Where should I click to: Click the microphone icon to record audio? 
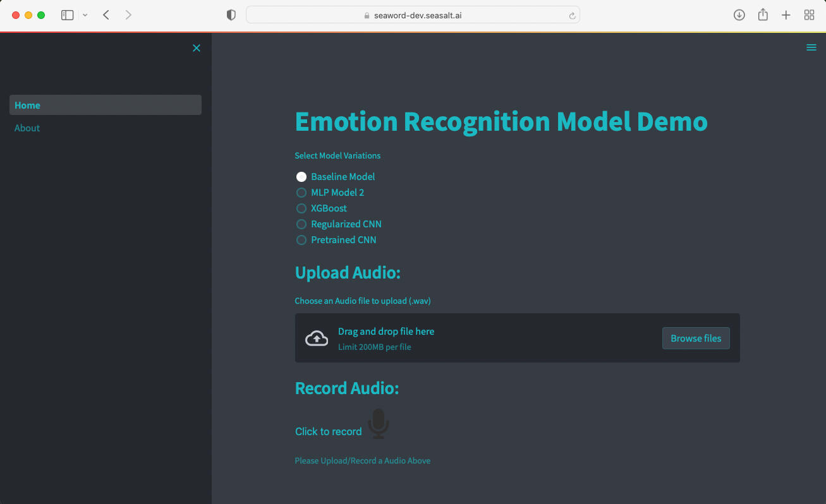pos(379,423)
